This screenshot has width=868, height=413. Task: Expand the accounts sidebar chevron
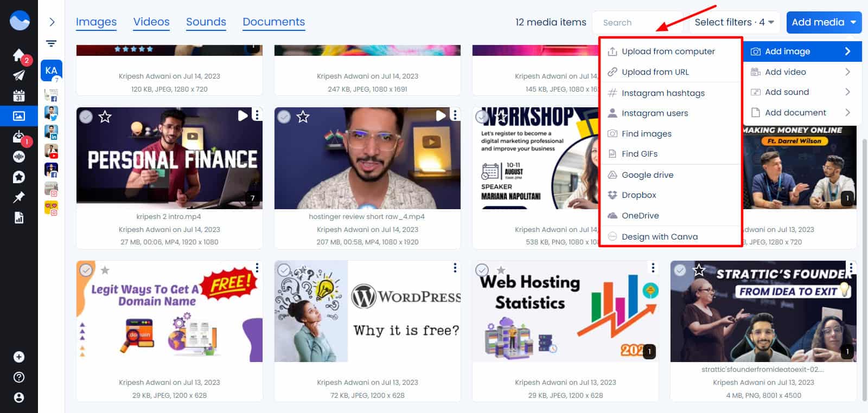[x=52, y=22]
